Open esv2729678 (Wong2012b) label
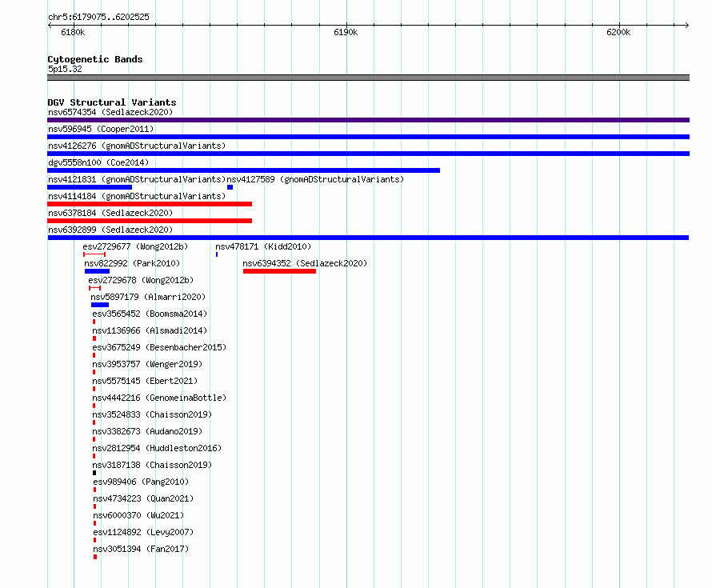The height and width of the screenshot is (588, 712). [x=141, y=280]
